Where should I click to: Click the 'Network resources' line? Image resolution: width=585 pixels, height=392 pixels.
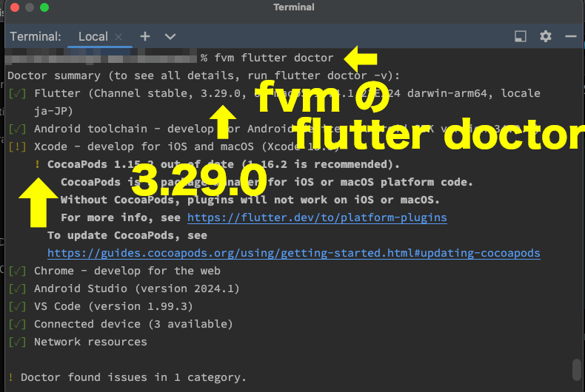coord(90,342)
